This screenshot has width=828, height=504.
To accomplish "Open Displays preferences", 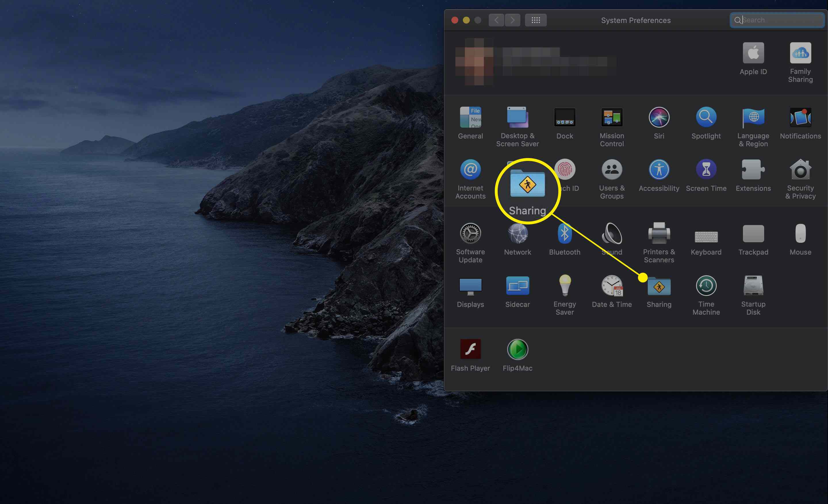I will click(x=470, y=286).
